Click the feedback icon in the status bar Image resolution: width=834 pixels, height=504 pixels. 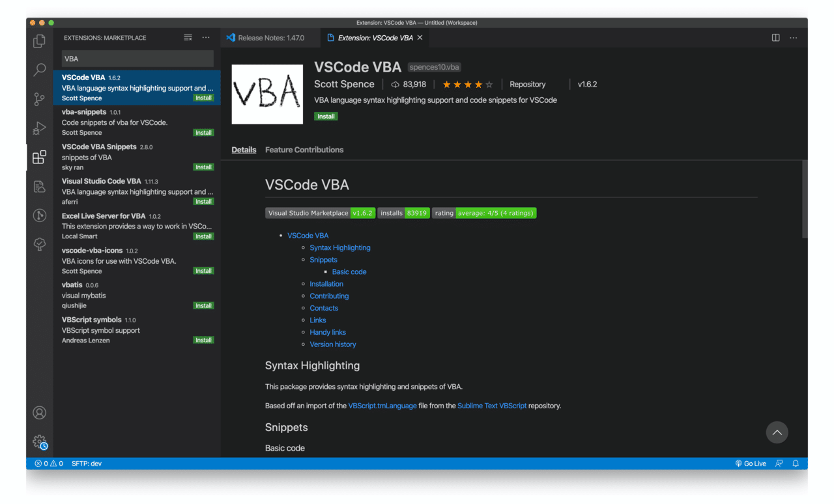[779, 464]
